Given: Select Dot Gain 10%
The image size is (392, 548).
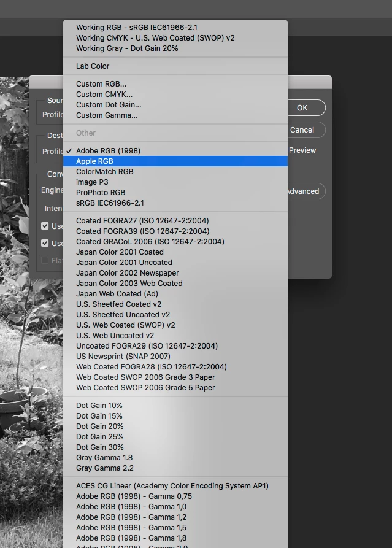Looking at the screenshot, I should 175,406.
